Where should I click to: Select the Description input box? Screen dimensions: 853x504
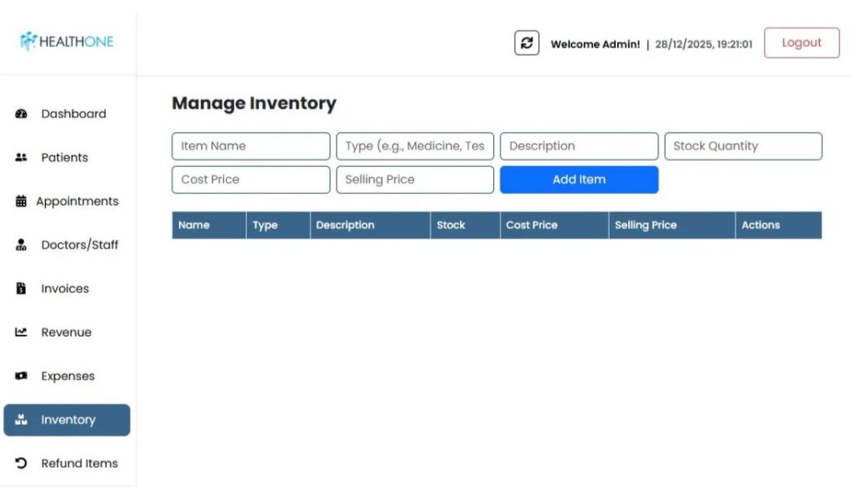click(579, 147)
